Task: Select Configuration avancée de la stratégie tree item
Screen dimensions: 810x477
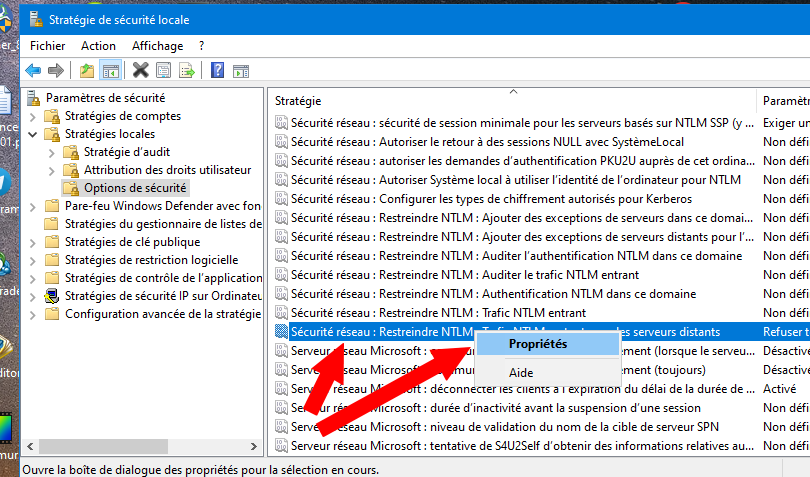Action: [163, 314]
